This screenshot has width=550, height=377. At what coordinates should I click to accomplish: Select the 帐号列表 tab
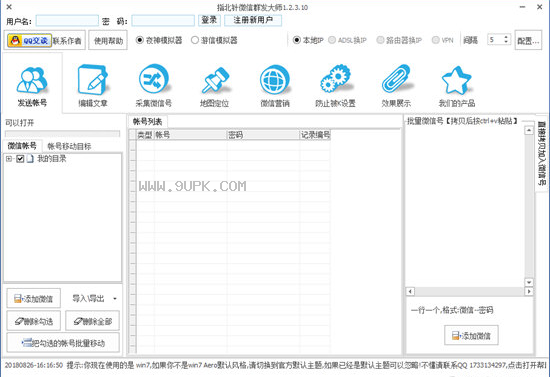point(148,122)
